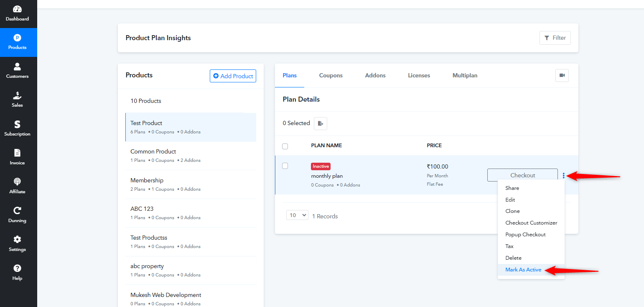Screen dimensions: 644x307
Task: Click the three-dot menu on monthly plan
Action: click(563, 175)
